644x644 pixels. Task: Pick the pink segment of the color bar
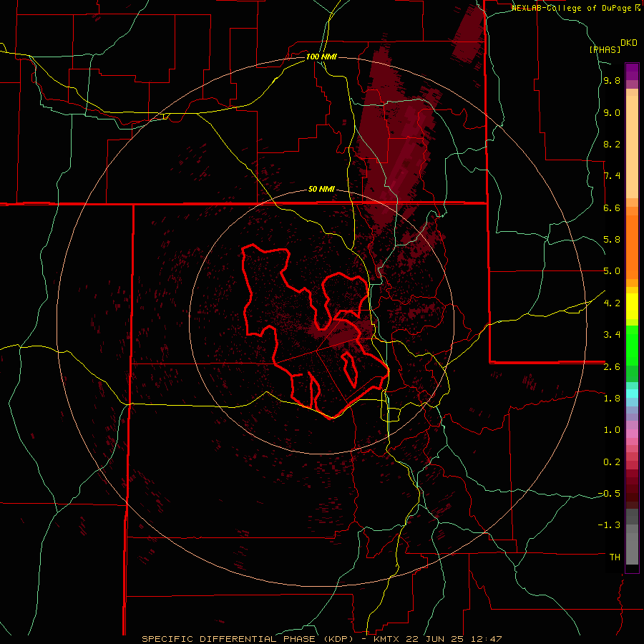click(x=632, y=434)
